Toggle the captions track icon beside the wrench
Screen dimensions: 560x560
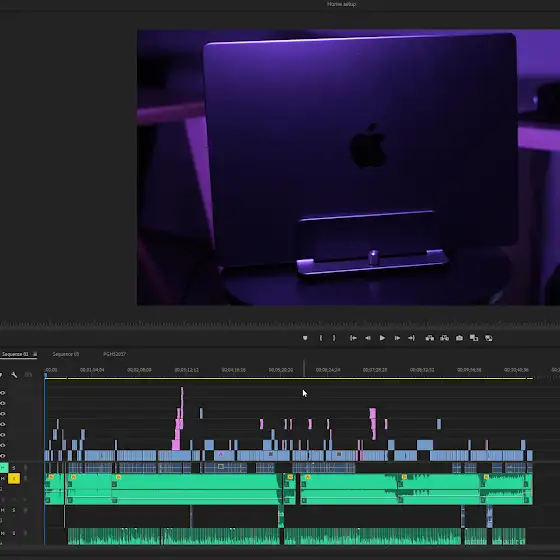(x=28, y=375)
